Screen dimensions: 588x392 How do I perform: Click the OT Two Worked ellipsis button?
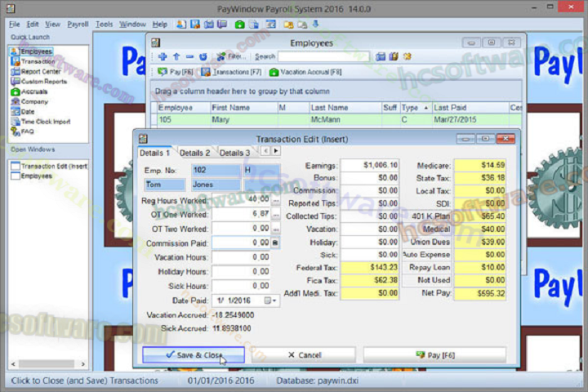point(276,229)
